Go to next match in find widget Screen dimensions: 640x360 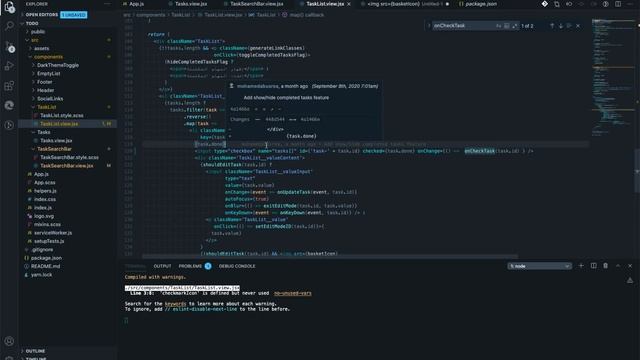coord(561,26)
